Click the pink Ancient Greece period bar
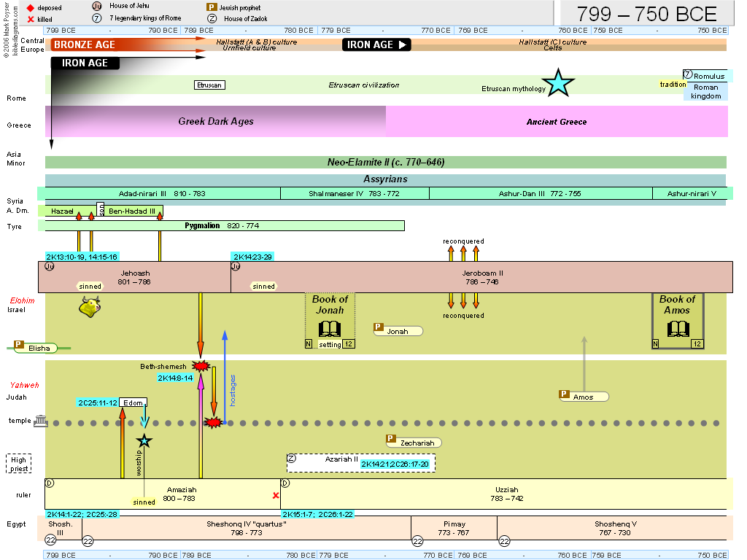The image size is (747, 560). point(556,122)
